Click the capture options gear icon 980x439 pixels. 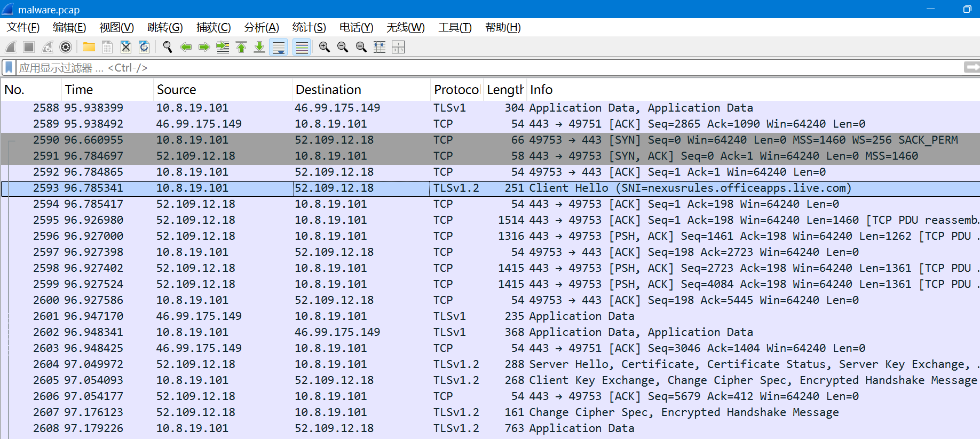(x=66, y=47)
